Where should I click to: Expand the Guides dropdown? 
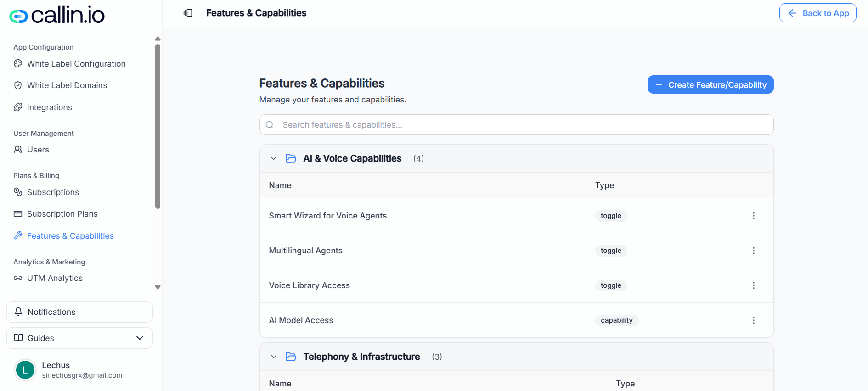(x=140, y=338)
